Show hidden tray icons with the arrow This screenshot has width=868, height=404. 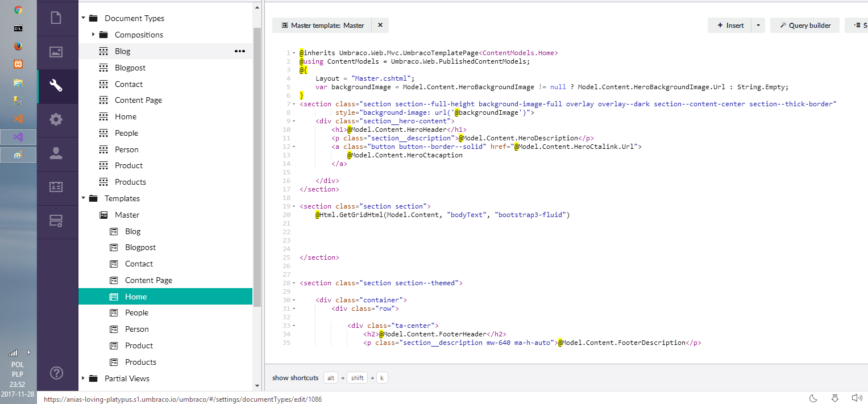click(x=28, y=353)
